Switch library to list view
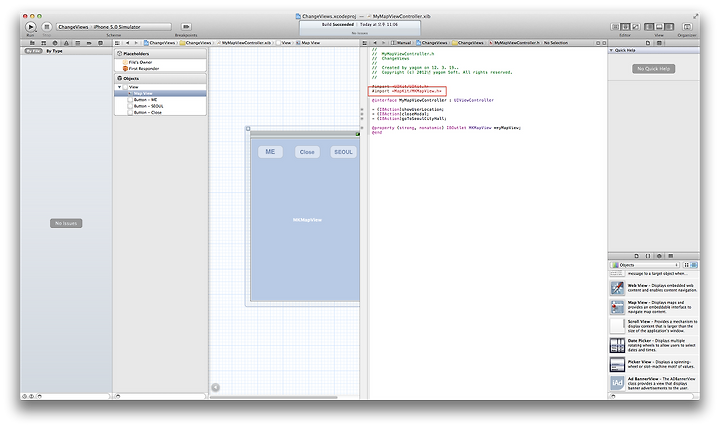 point(694,265)
